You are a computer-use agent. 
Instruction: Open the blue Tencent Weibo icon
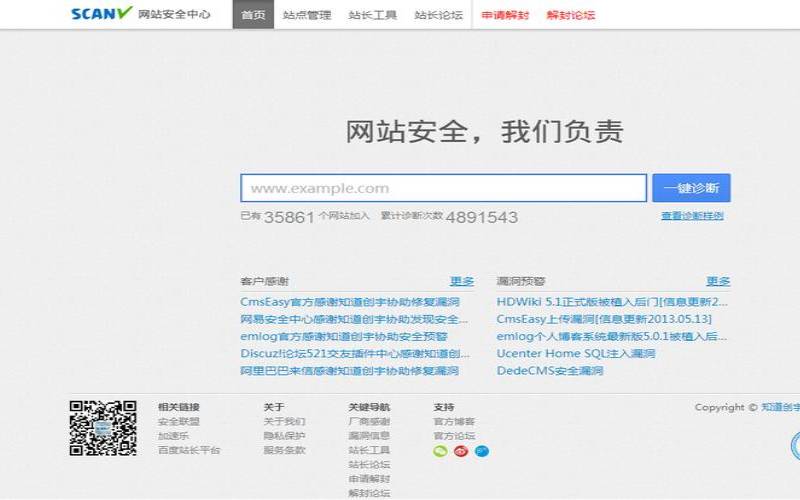pyautogui.click(x=482, y=451)
